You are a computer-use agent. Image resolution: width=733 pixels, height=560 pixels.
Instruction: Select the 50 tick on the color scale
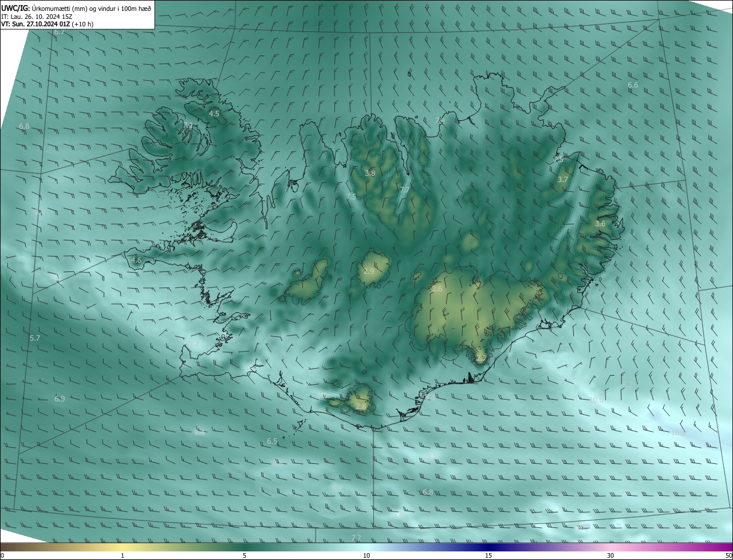tap(728, 555)
